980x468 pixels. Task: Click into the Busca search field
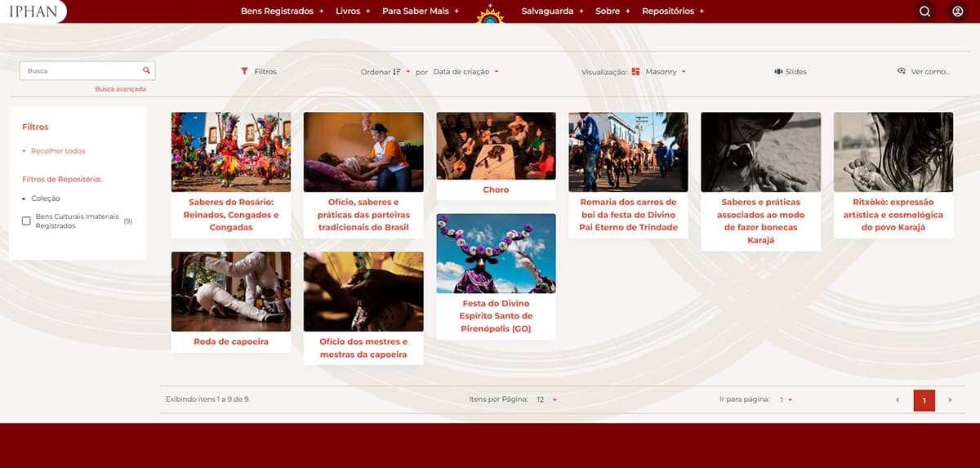point(80,71)
